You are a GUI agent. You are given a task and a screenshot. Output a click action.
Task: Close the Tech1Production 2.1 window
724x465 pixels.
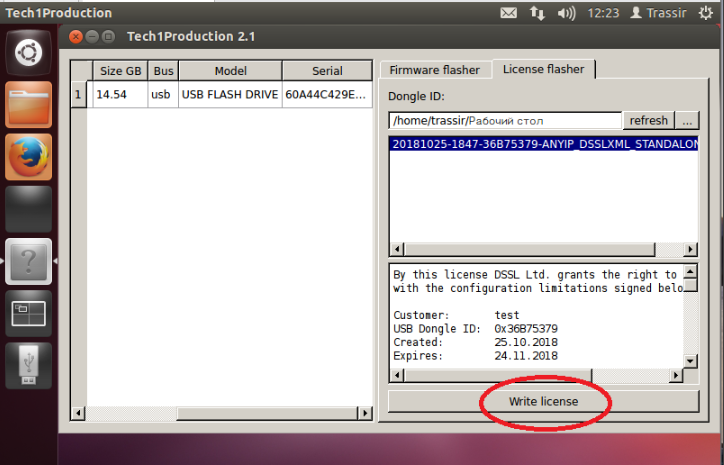click(x=76, y=36)
